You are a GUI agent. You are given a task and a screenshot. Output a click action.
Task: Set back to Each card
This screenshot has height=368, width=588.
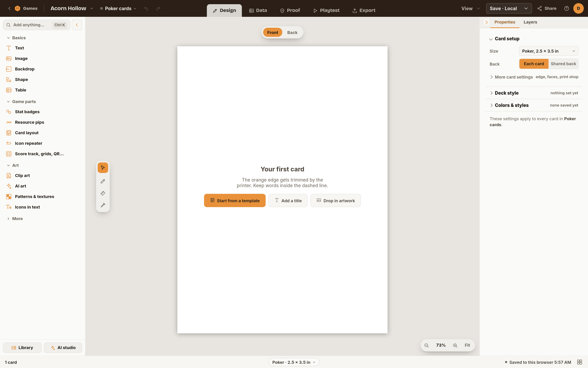534,64
